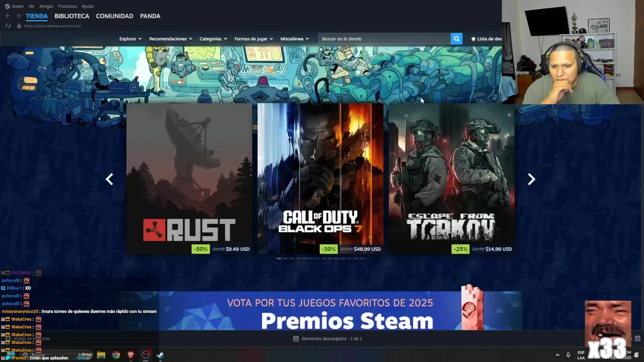Image resolution: width=644 pixels, height=362 pixels.
Task: Expand the Recomendaciones dropdown
Action: tap(171, 39)
